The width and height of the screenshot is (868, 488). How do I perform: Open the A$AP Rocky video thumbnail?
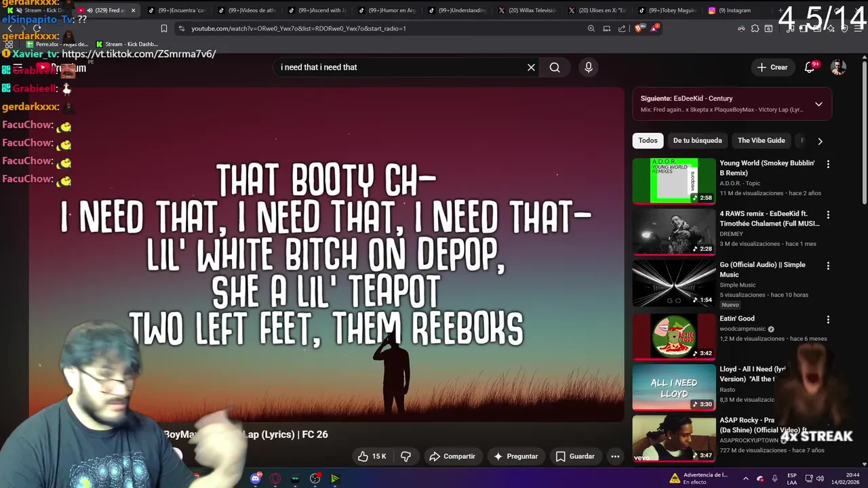(x=674, y=439)
